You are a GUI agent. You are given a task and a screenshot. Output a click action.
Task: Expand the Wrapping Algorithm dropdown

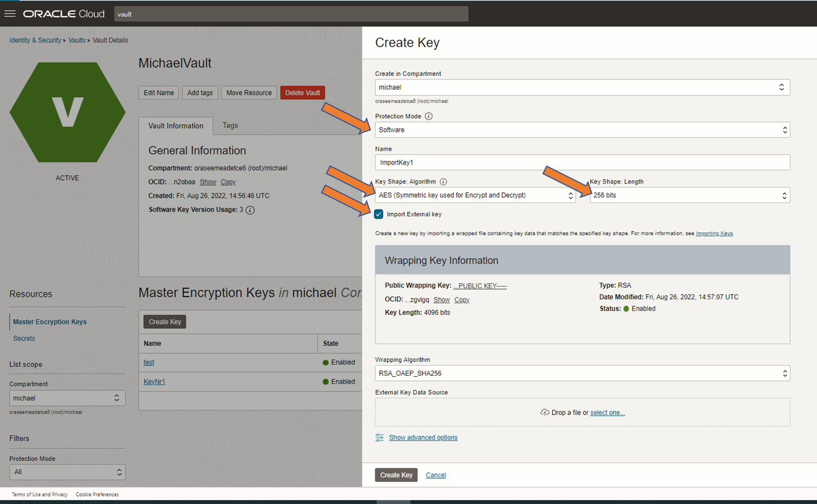coord(582,373)
